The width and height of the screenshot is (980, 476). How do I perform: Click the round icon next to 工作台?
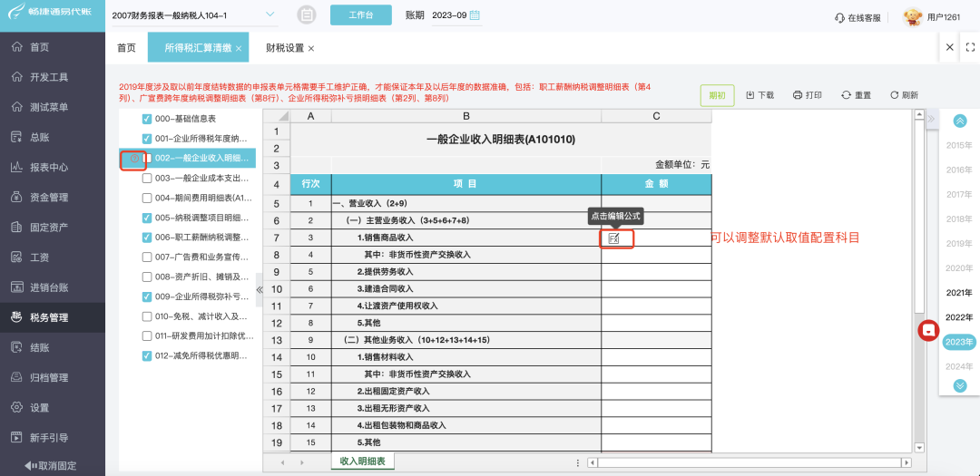[x=307, y=15]
